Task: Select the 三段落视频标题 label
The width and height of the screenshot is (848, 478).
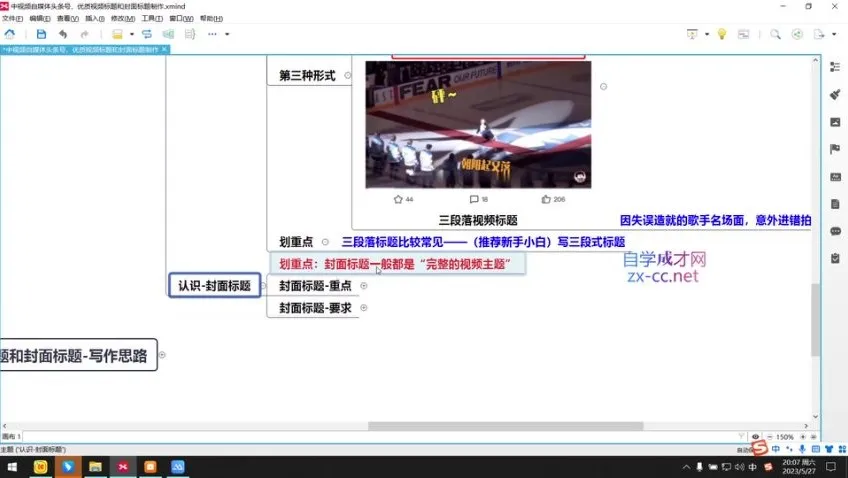Action: (478, 220)
